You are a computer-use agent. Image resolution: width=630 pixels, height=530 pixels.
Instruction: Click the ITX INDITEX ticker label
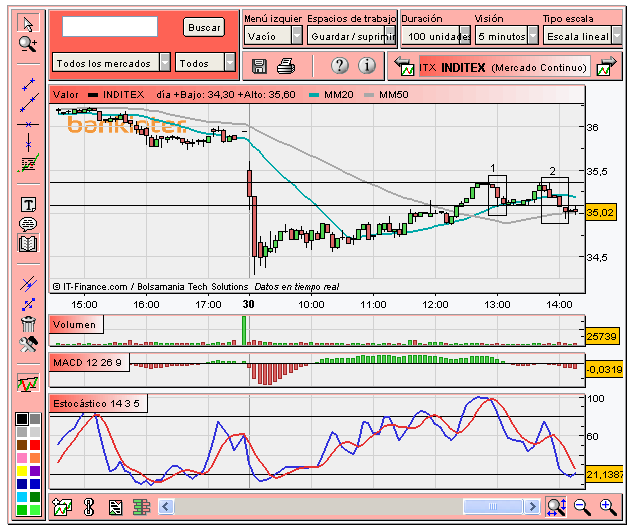[504, 68]
